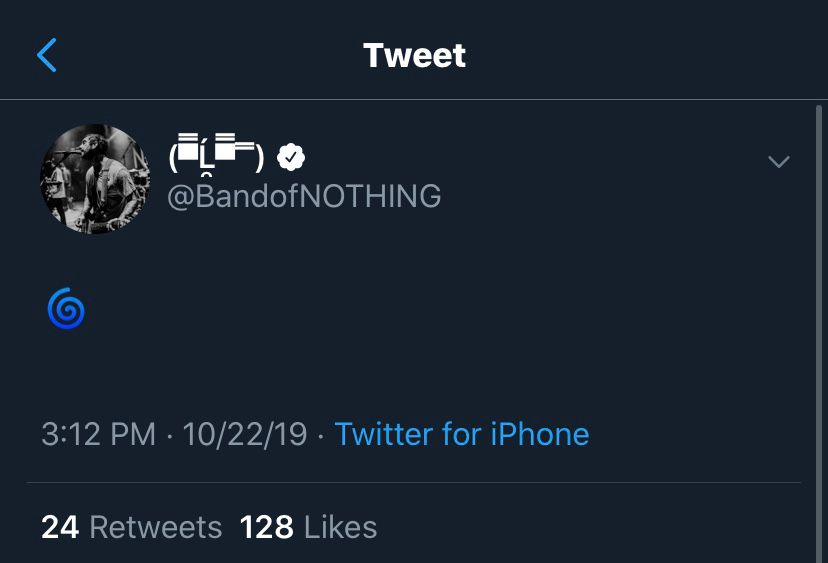Click the blue cyclone spiral emoji
828x563 pixels.
pyautogui.click(x=66, y=309)
